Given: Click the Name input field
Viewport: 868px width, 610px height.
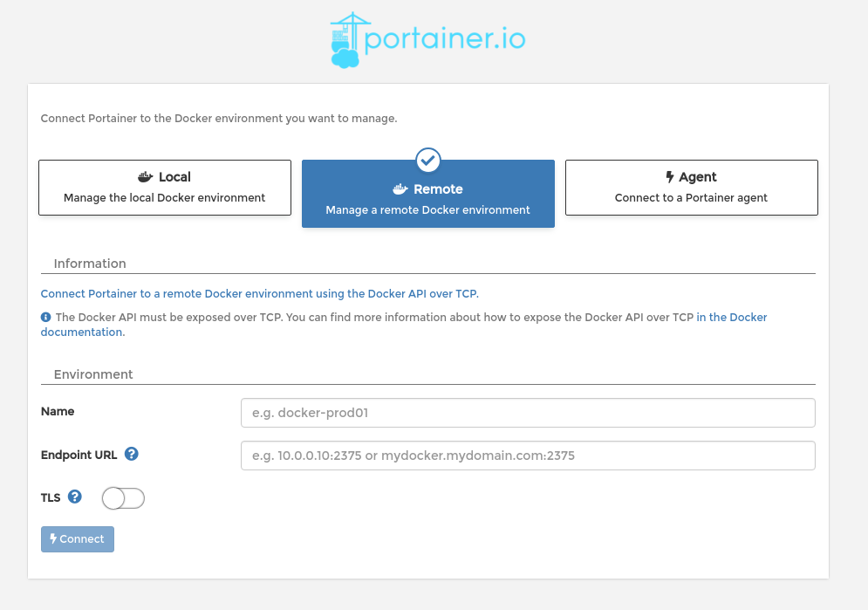Looking at the screenshot, I should pos(528,413).
